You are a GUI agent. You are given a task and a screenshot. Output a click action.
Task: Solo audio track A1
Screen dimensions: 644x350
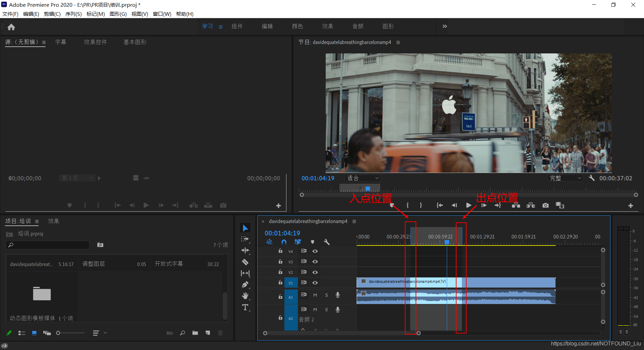coord(326,295)
